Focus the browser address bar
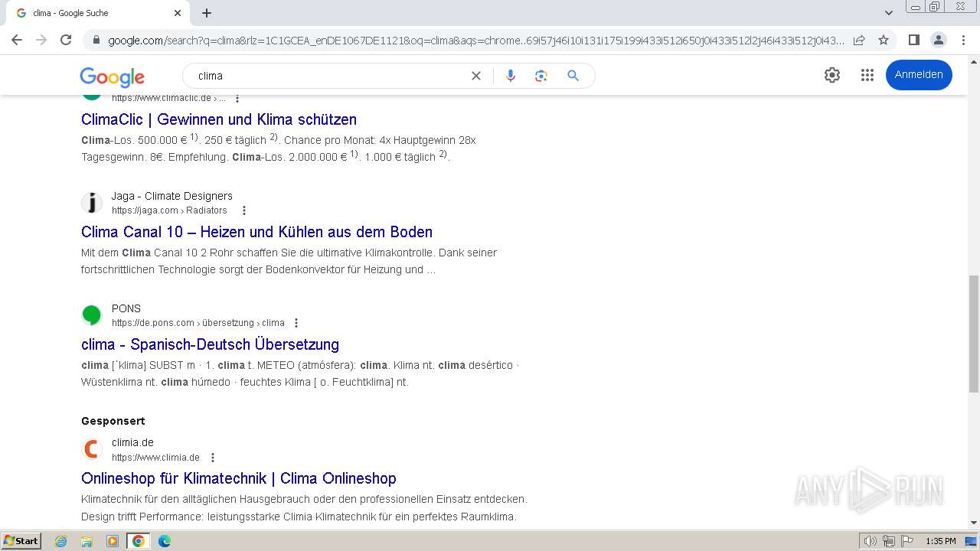The height and width of the screenshot is (551, 980). 475,40
